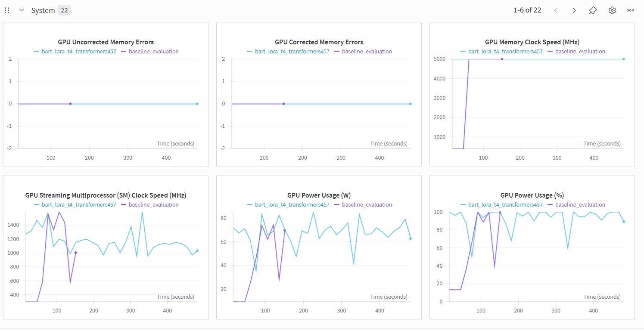This screenshot has width=644, height=331.
Task: Select GPU Memory Clock Speed (MHz) chart title
Action: [532, 42]
